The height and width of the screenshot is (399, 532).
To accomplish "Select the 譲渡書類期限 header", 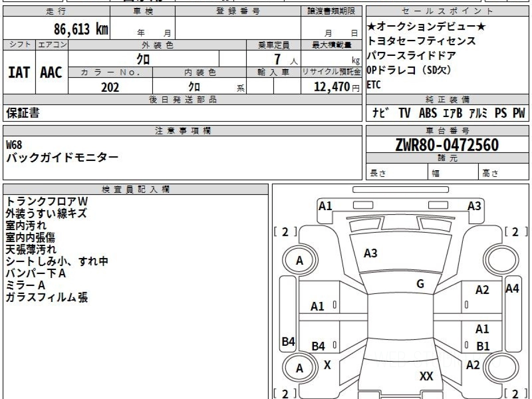I will pos(332,12).
